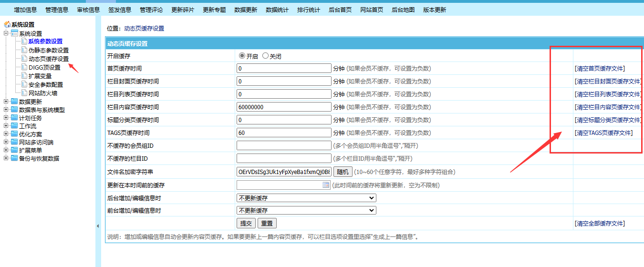Click the home icon beside 系统设置 title
Image resolution: width=644 pixels, height=267 pixels.
(7, 25)
